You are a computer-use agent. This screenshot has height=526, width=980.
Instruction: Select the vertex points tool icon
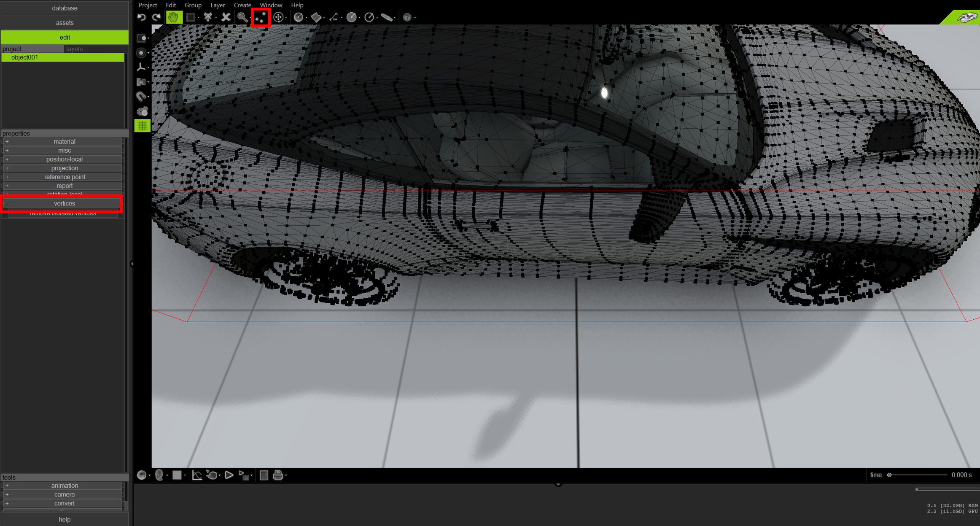pyautogui.click(x=261, y=17)
